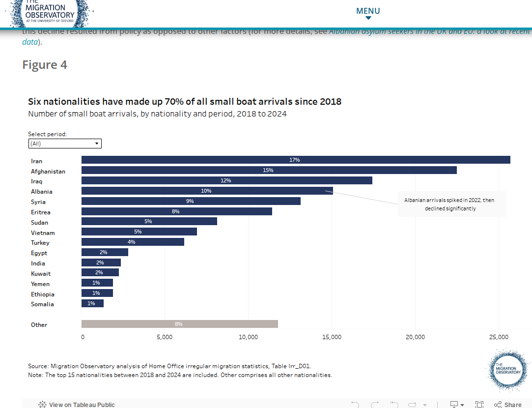The image size is (532, 408).
Task: Select the Albania bar
Action: [x=207, y=191]
